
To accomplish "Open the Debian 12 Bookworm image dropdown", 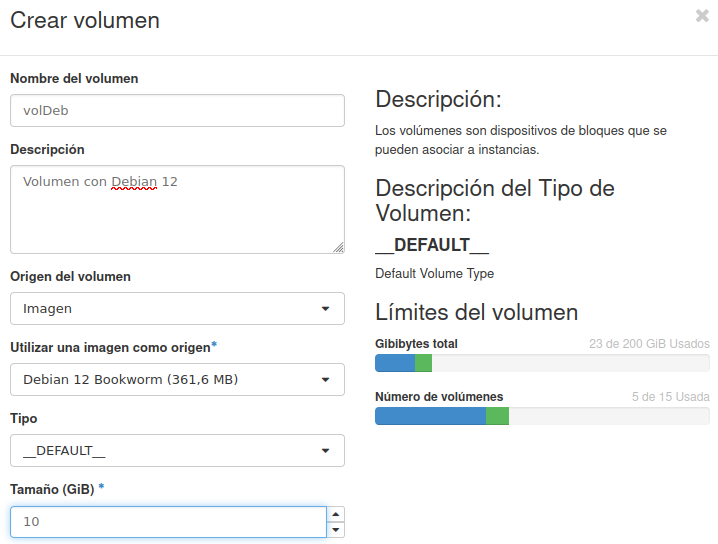I will coord(177,380).
